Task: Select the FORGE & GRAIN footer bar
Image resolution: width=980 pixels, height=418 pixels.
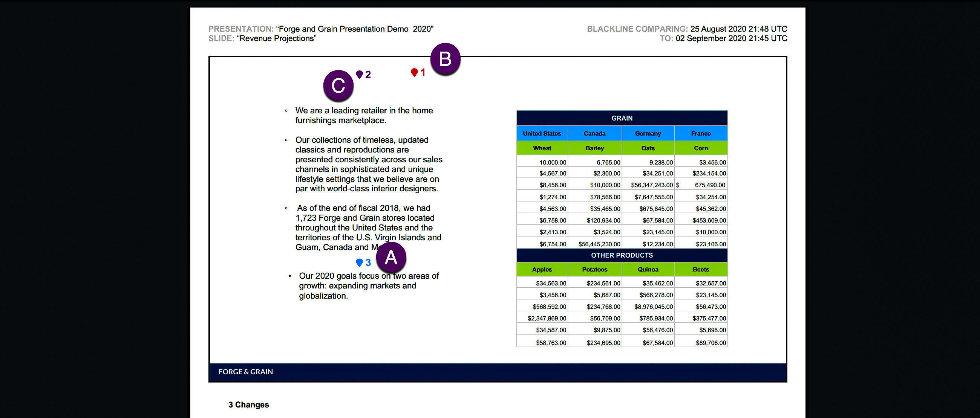Action: pyautogui.click(x=245, y=372)
